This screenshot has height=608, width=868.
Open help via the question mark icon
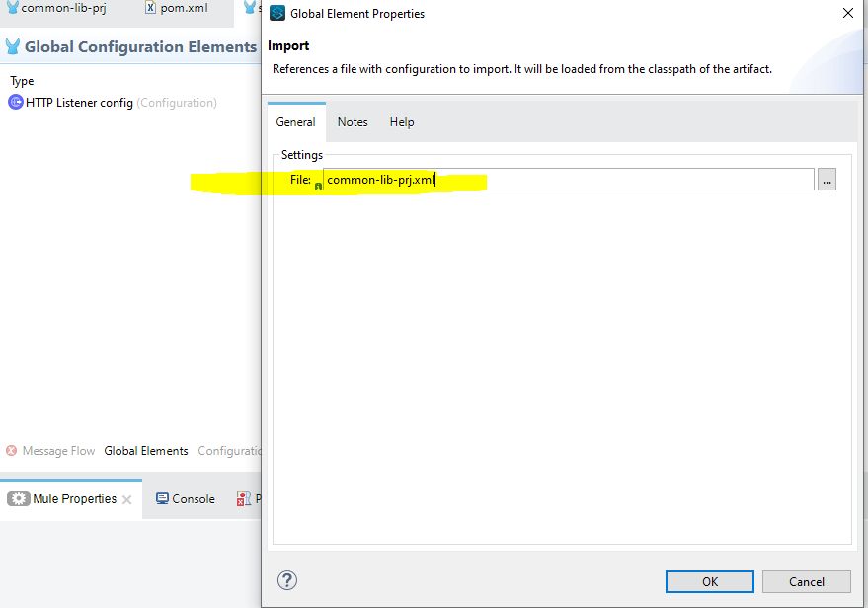click(287, 580)
